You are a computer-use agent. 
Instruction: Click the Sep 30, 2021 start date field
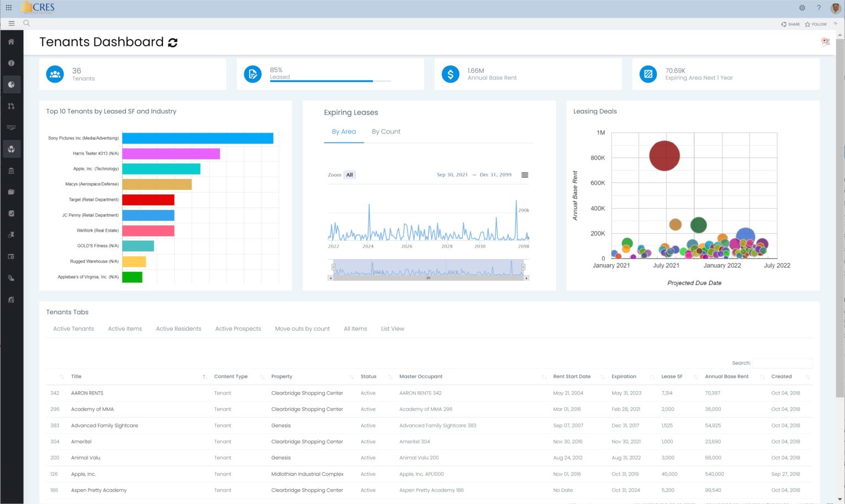tap(452, 175)
